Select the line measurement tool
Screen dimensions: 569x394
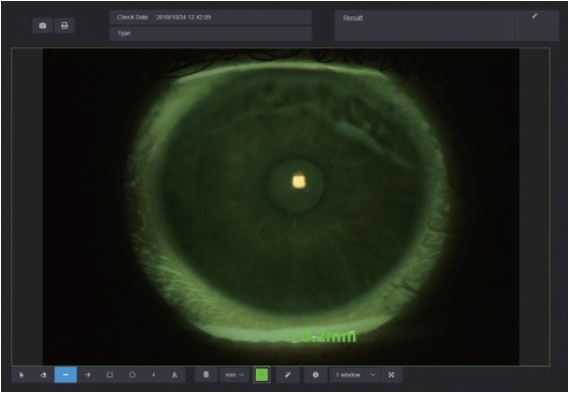pos(66,375)
